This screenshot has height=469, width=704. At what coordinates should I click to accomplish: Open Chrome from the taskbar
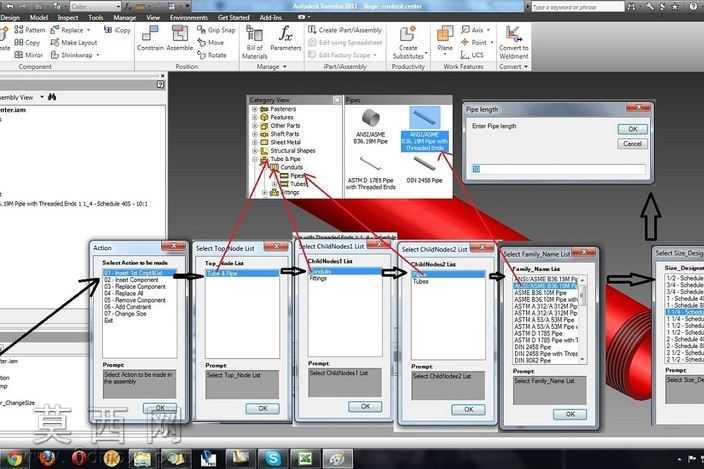14,459
